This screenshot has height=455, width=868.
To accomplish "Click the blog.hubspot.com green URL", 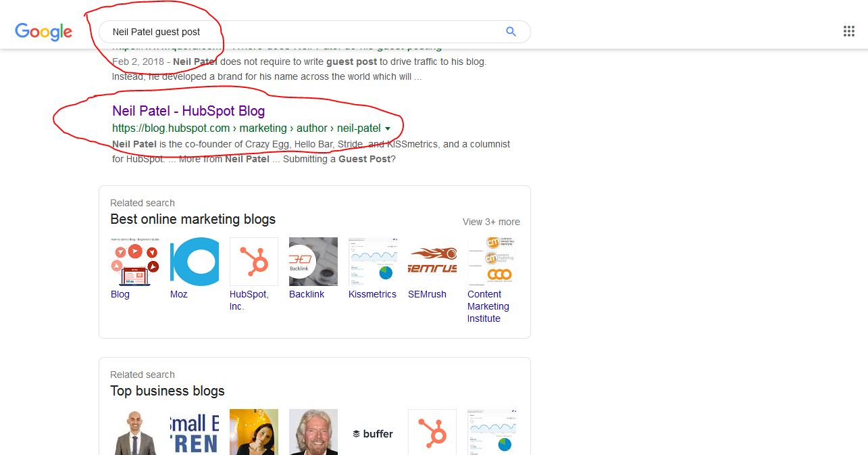I will 247,128.
